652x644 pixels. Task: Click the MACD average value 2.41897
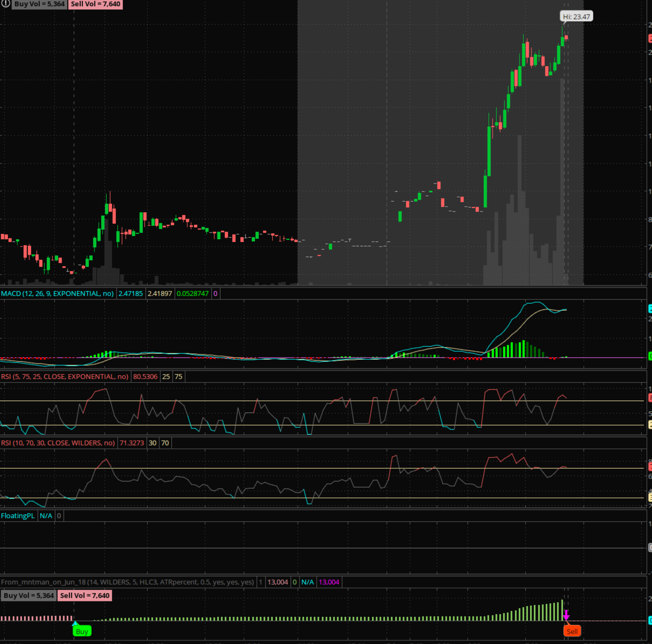point(160,293)
